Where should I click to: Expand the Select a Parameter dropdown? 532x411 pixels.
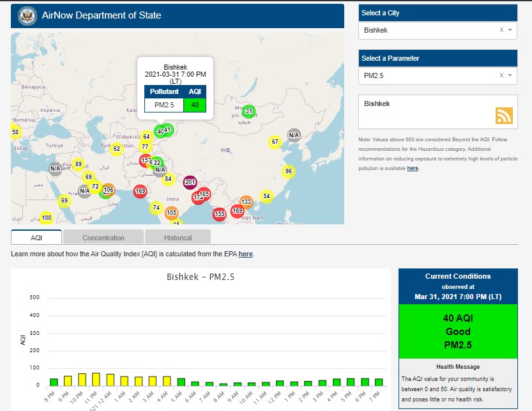pos(510,75)
